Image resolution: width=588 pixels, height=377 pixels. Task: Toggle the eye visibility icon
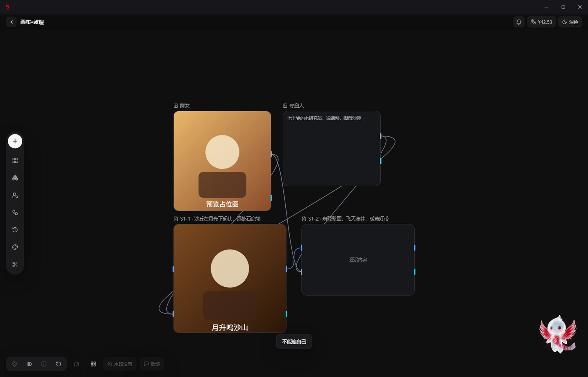coord(29,364)
